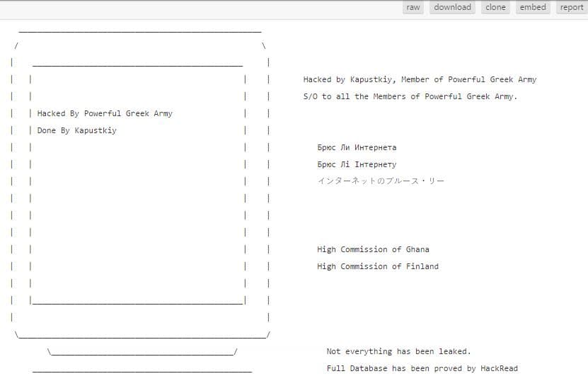Click 'Hacked by Kapustkiy, Member of Powerful Greek Army'
The height and width of the screenshot is (381, 588).
420,79
